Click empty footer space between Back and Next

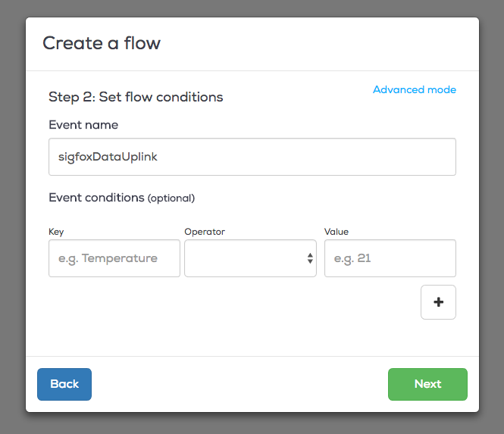click(x=239, y=384)
